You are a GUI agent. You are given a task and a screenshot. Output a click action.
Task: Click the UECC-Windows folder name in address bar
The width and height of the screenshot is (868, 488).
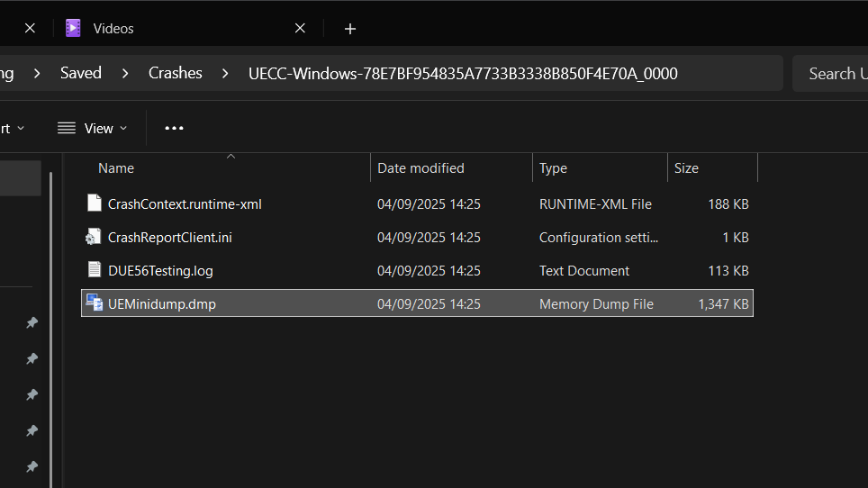pyautogui.click(x=463, y=74)
